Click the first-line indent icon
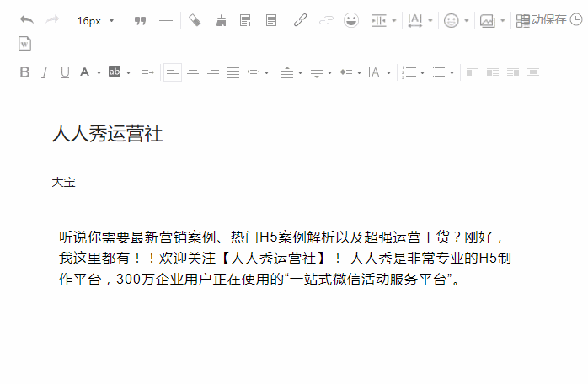Image resolution: width=588 pixels, height=384 pixels. pyautogui.click(x=148, y=72)
